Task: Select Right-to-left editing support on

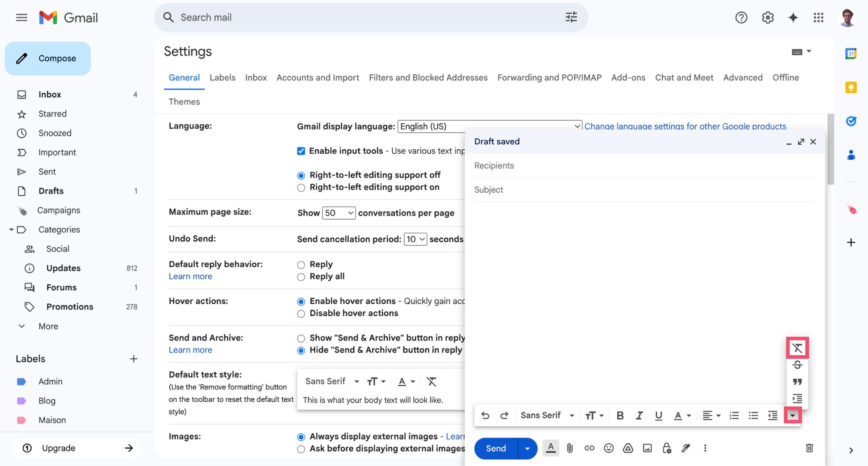Action: point(301,188)
